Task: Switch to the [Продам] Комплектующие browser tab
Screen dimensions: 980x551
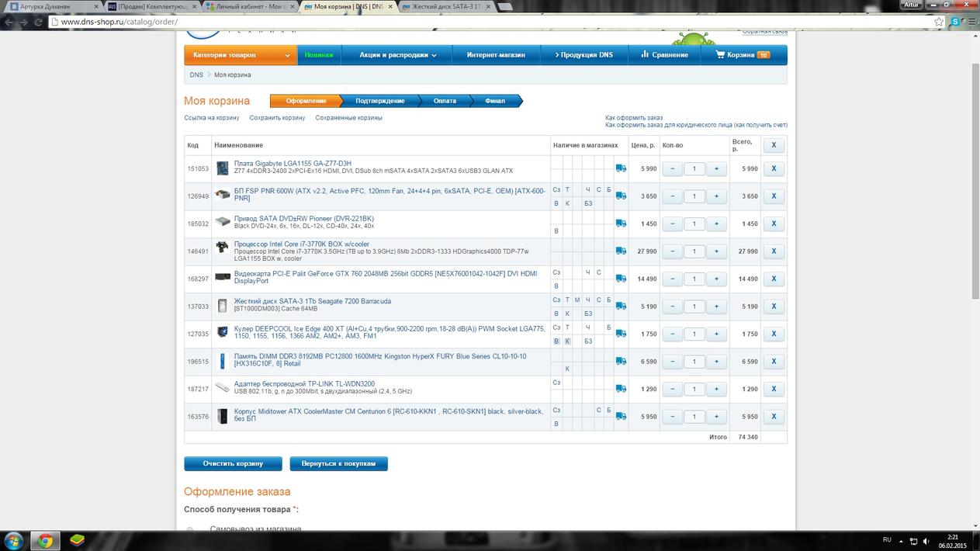Action: [151, 6]
